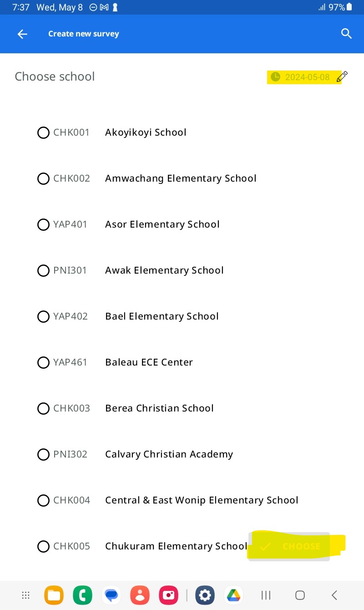
Task: Open the app drawer grid icon
Action: click(25, 595)
